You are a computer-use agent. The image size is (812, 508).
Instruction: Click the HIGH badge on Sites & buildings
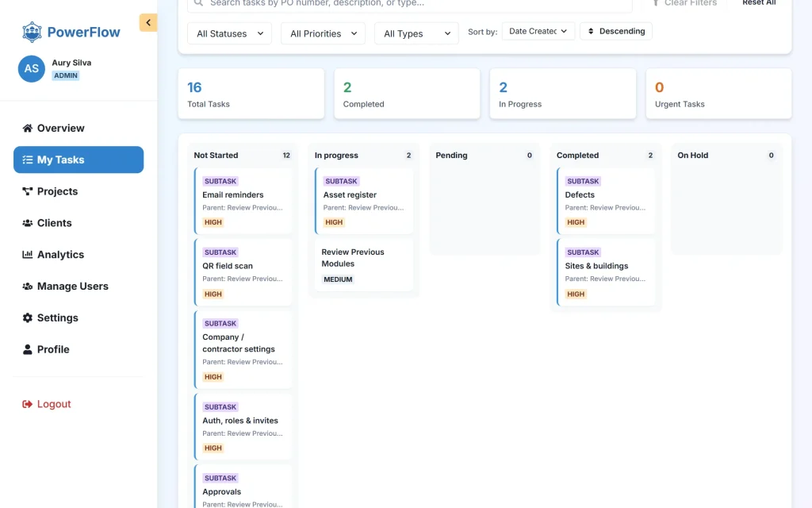click(x=576, y=294)
